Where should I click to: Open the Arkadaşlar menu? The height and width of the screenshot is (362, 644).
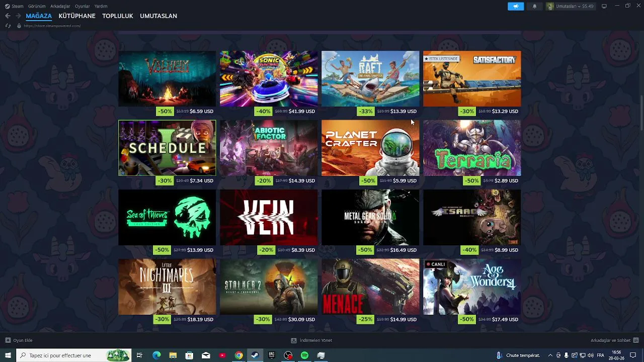coord(60,6)
